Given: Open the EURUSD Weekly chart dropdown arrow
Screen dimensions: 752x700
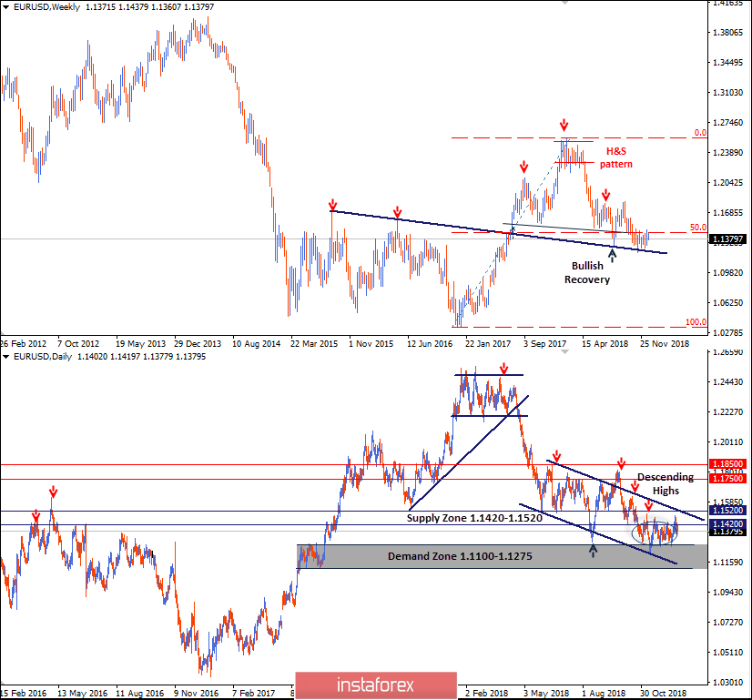Looking at the screenshot, I should tap(5, 7).
